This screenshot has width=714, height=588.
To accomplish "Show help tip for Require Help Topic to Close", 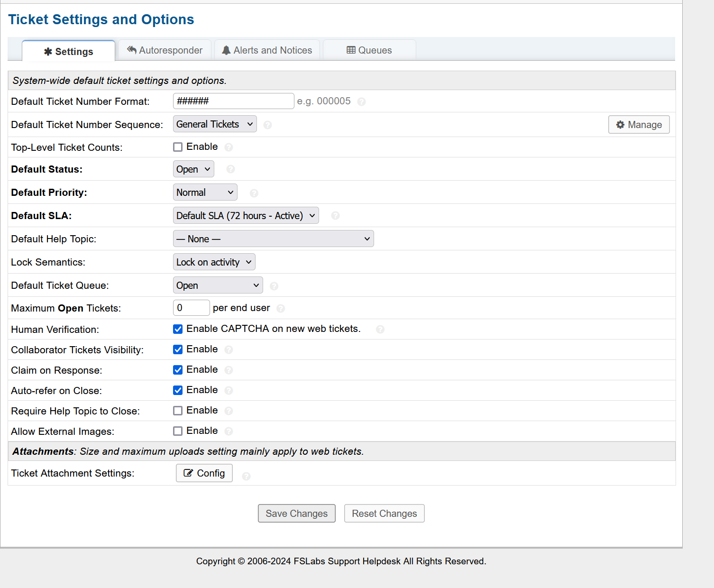I will point(229,411).
